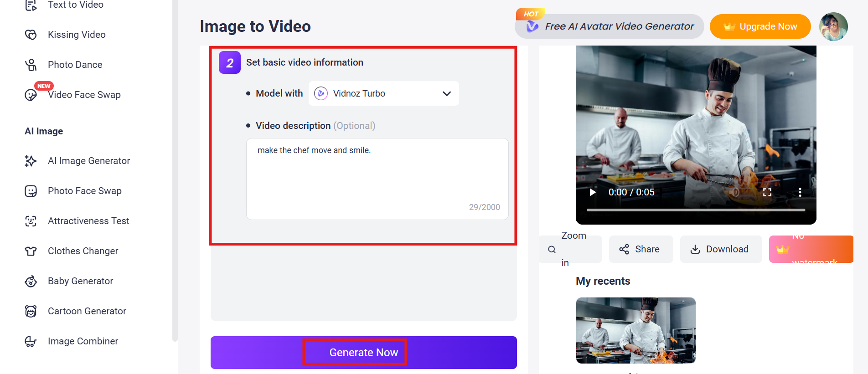Expand the Model with dropdown chevron

point(447,93)
